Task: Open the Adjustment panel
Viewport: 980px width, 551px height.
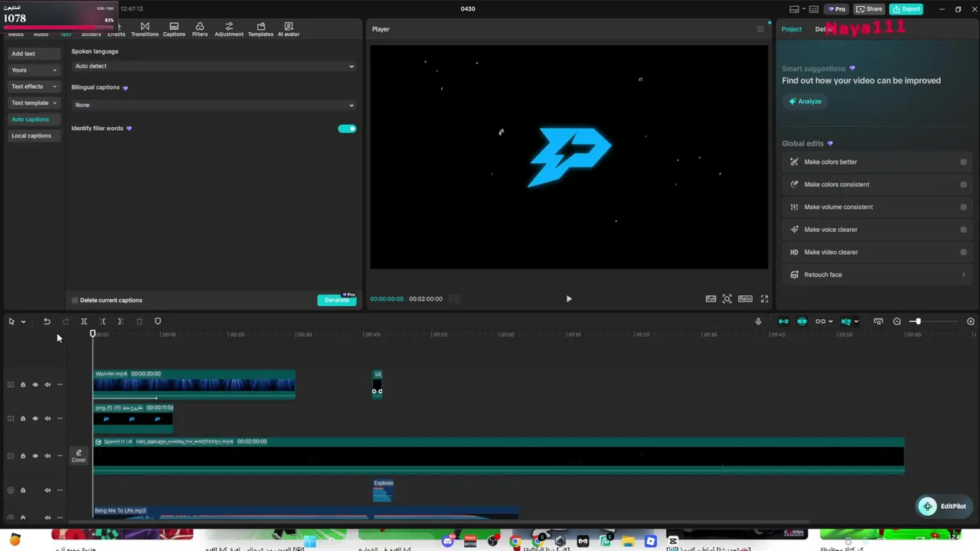Action: (229, 29)
